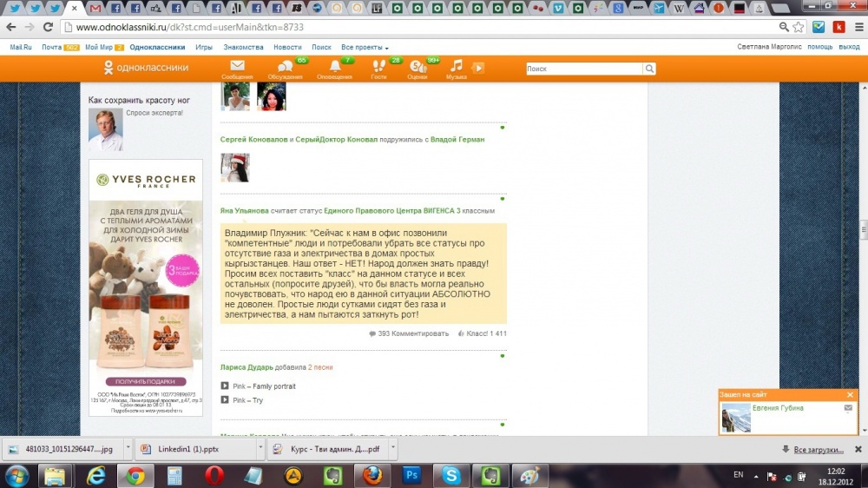Open Яна Ульянова profile link
Viewport: 868px width, 488px height.
[x=244, y=210]
